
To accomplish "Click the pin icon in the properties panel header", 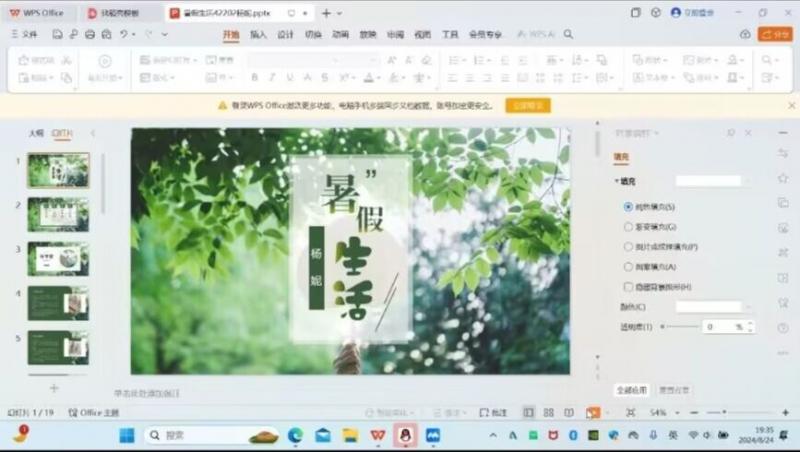I will [x=731, y=133].
